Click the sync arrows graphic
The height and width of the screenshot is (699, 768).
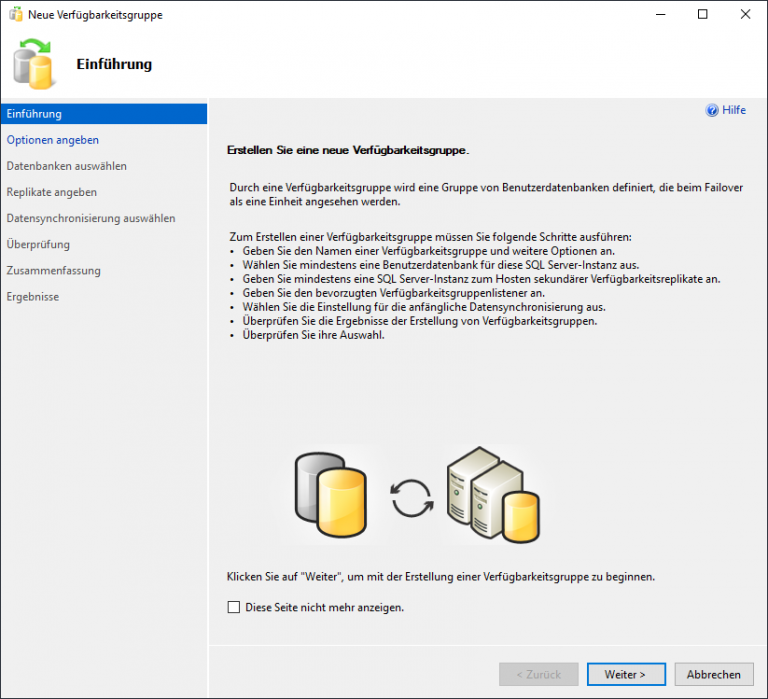click(x=412, y=499)
